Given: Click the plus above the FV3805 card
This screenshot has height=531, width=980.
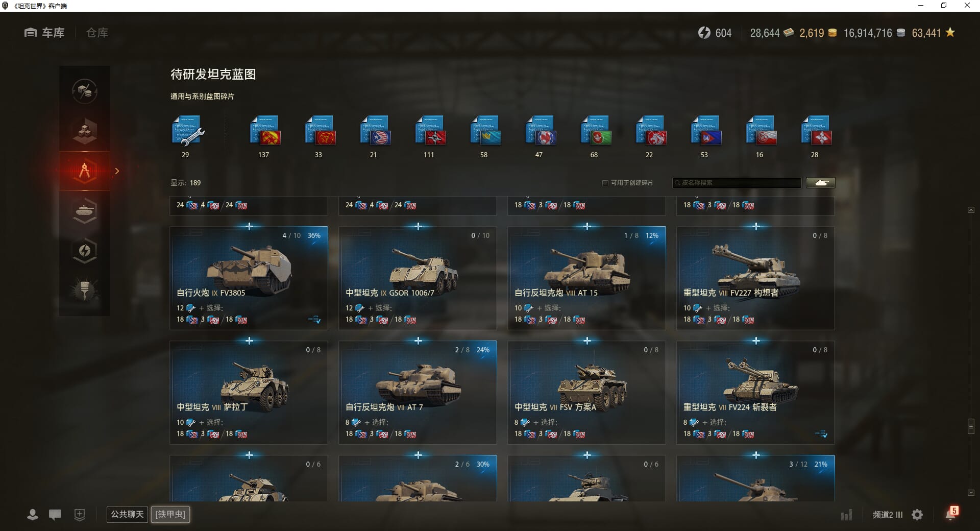Looking at the screenshot, I should click(249, 226).
